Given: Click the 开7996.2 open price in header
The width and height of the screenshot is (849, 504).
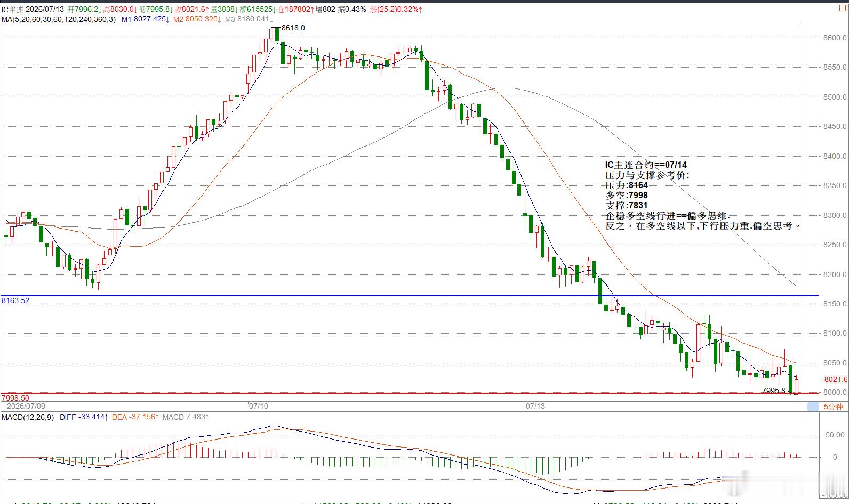Looking at the screenshot, I should pos(83,10).
